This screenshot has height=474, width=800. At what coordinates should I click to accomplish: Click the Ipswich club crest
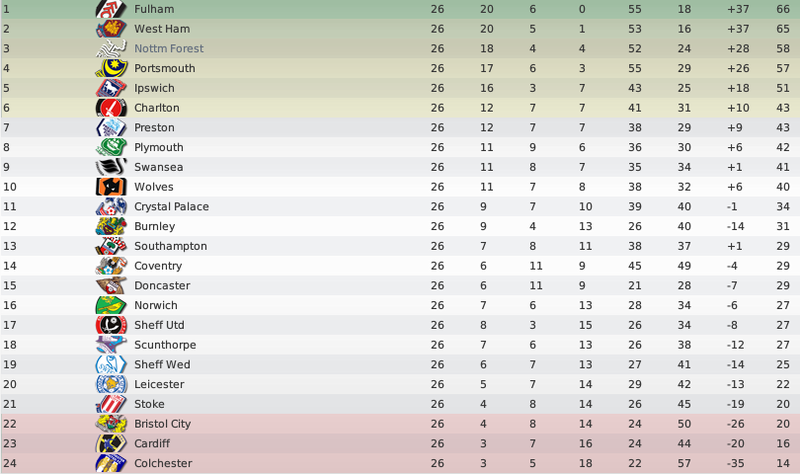(x=111, y=88)
